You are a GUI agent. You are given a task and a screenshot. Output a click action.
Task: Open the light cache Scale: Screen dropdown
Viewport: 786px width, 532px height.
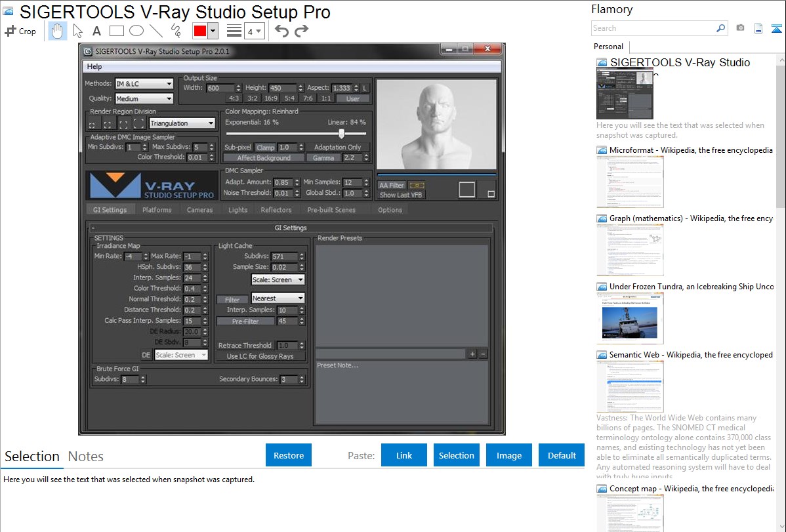click(x=278, y=280)
